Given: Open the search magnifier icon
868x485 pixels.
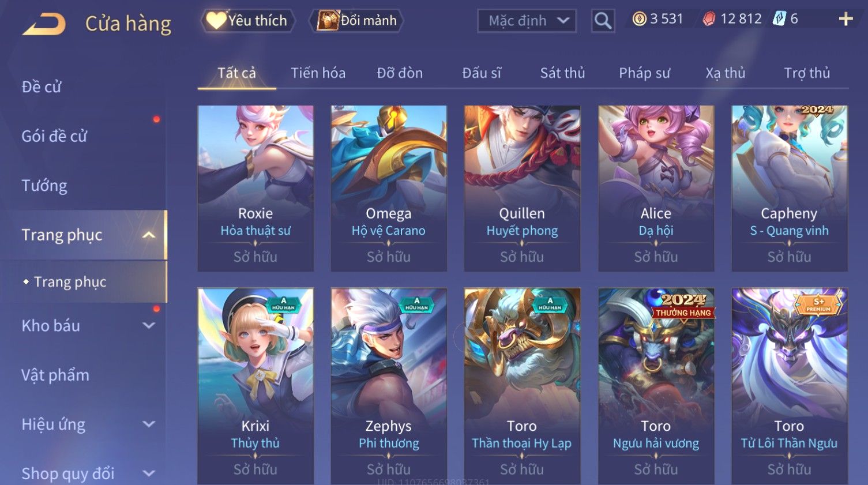Looking at the screenshot, I should click(603, 21).
